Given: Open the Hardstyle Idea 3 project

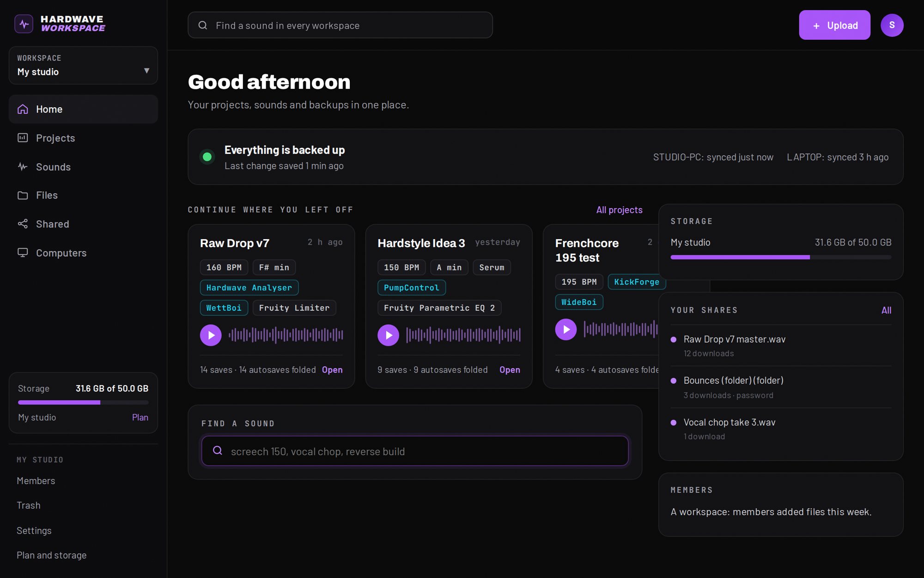Looking at the screenshot, I should 510,369.
